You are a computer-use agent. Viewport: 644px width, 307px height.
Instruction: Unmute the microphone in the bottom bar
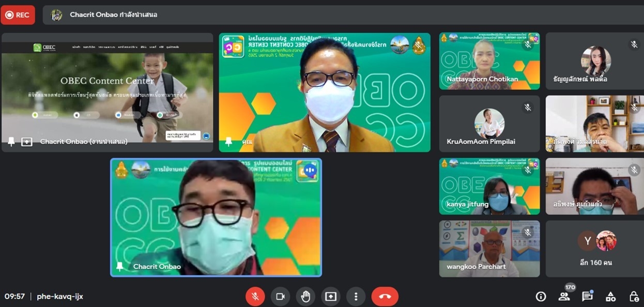tap(255, 296)
